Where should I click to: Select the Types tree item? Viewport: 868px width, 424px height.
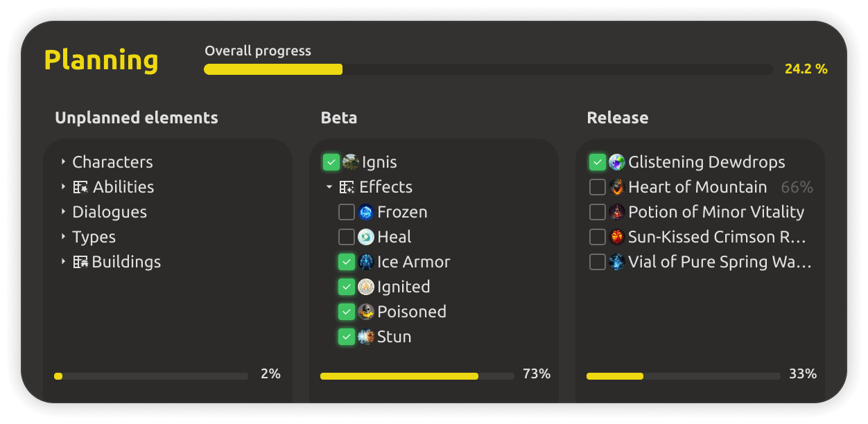tap(94, 237)
